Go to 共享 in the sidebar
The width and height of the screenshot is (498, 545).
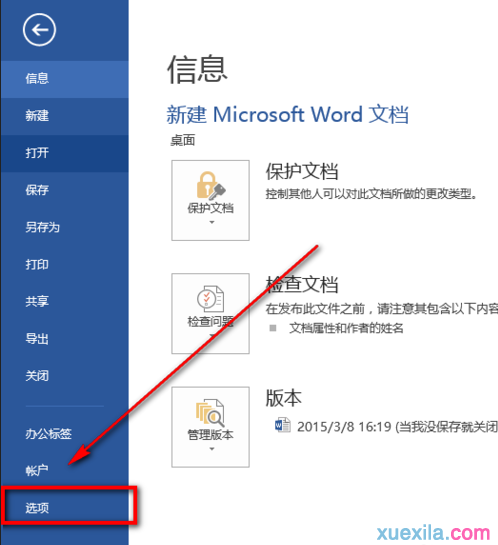64,301
